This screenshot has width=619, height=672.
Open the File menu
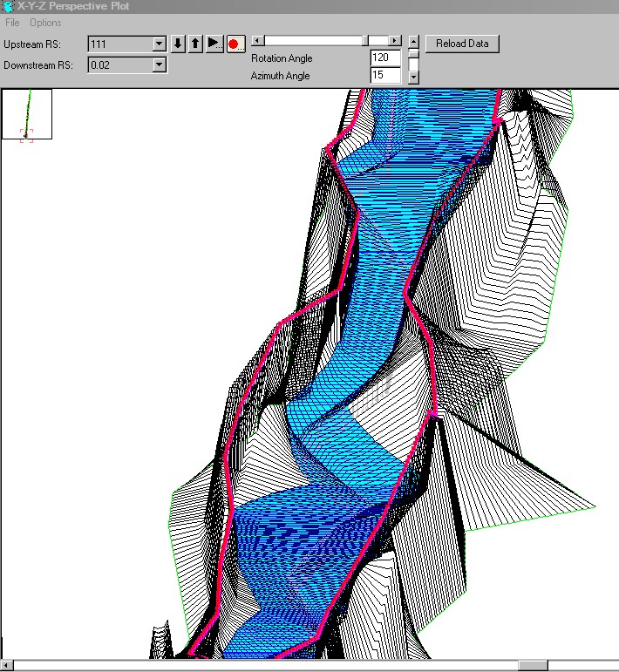pyautogui.click(x=12, y=23)
